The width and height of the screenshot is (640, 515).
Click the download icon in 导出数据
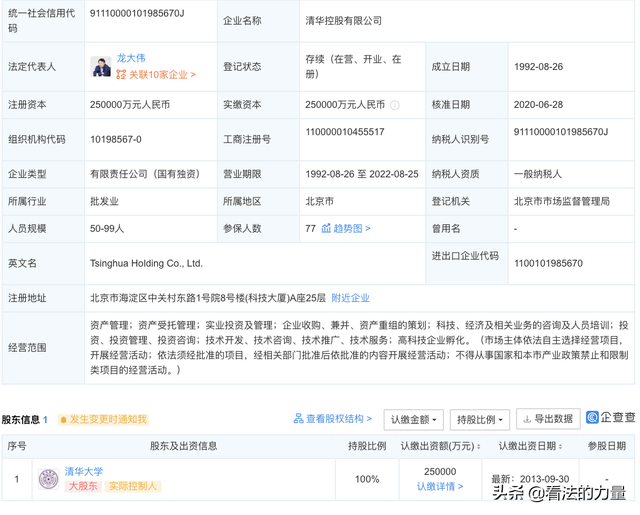pos(527,419)
